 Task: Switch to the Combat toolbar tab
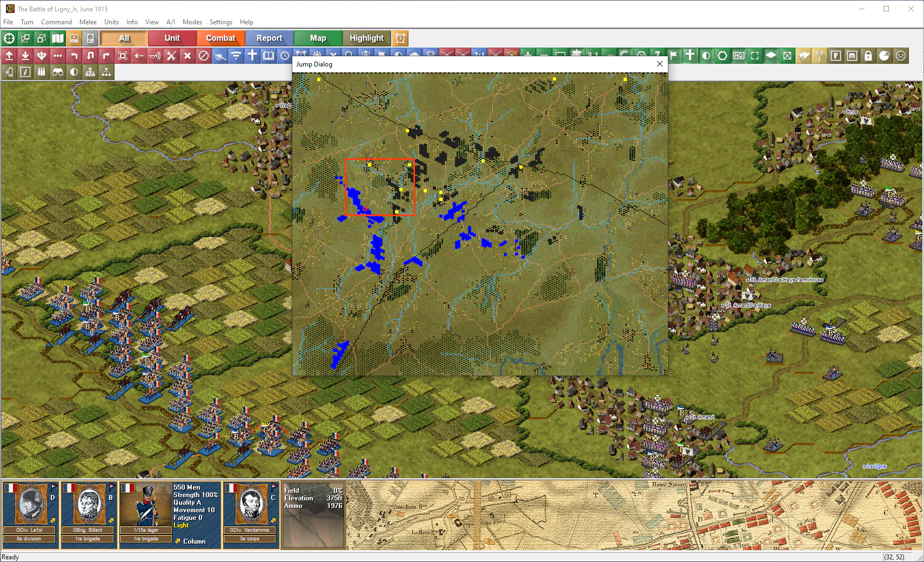(x=220, y=38)
